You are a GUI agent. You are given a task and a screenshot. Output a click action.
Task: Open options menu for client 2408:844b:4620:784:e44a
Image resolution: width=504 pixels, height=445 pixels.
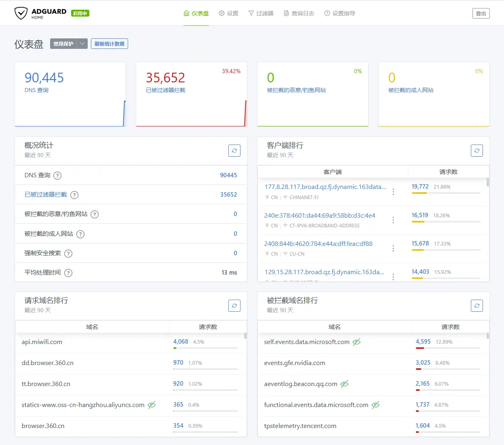[x=393, y=248]
